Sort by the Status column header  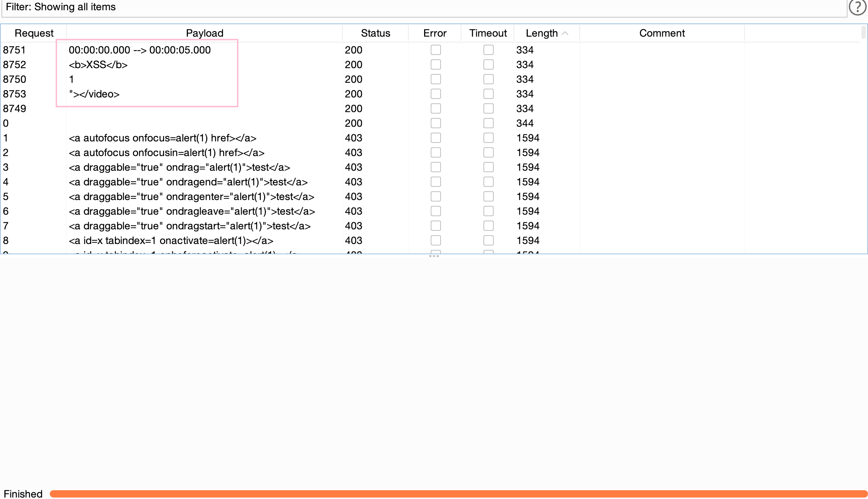click(x=375, y=33)
